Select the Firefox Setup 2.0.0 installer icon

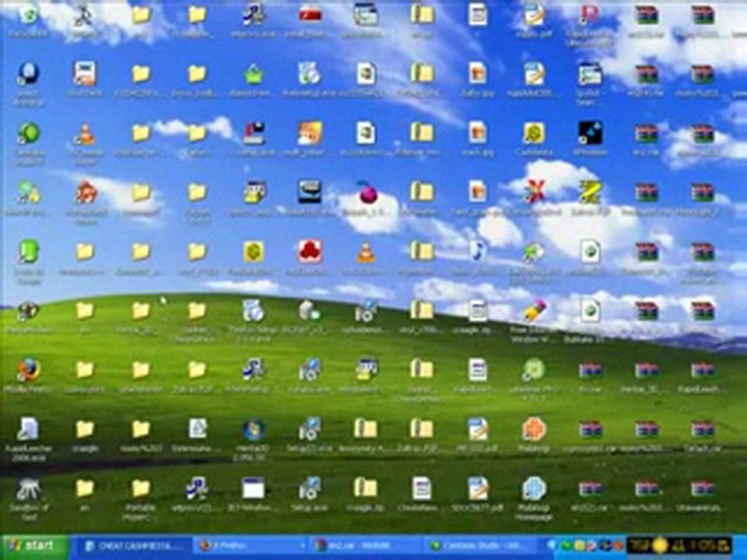(254, 310)
